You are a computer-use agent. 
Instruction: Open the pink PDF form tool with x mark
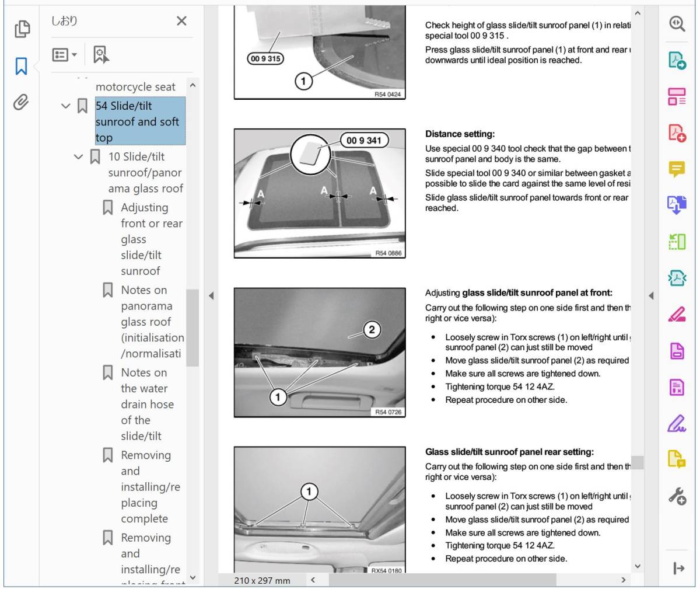[x=677, y=387]
